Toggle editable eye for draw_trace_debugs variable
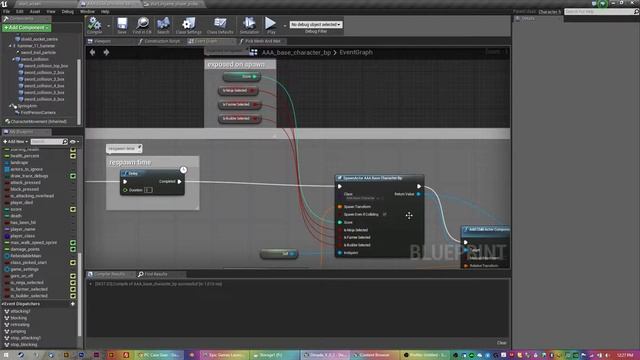The width and height of the screenshot is (640, 360). coord(73,176)
